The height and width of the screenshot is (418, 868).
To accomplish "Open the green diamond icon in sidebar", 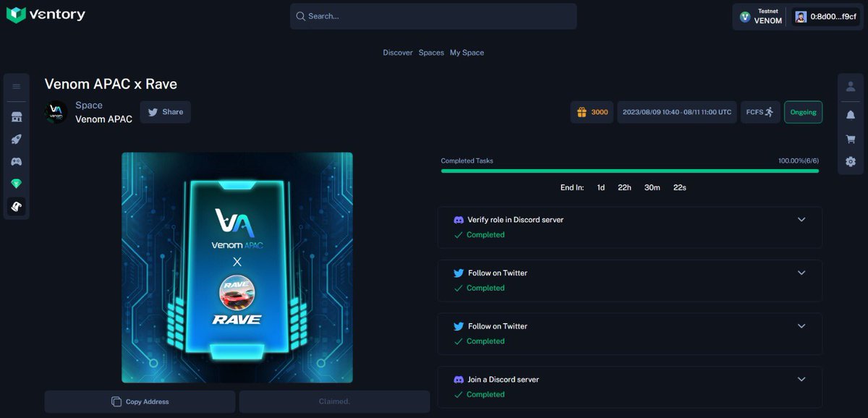I will pos(16,184).
